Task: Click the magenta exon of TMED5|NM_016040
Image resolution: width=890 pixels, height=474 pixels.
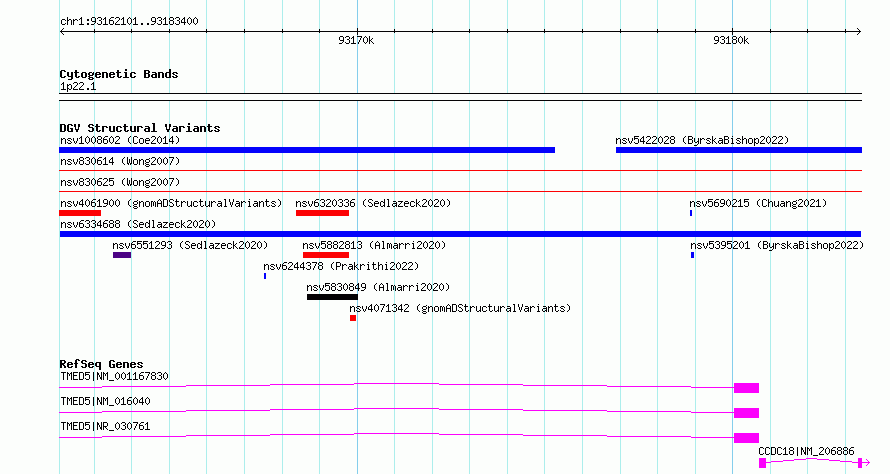Action: click(x=746, y=413)
